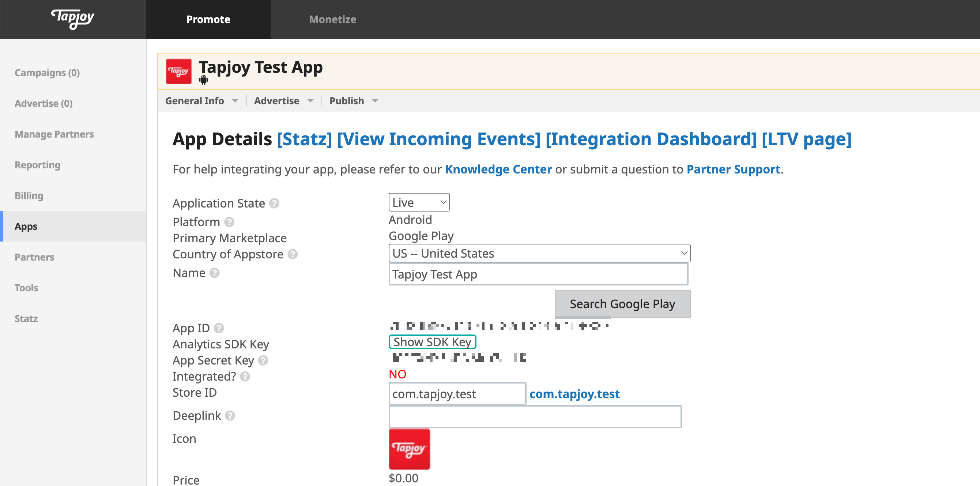Click the Android platform value text
Screen dimensions: 980x486
point(410,220)
